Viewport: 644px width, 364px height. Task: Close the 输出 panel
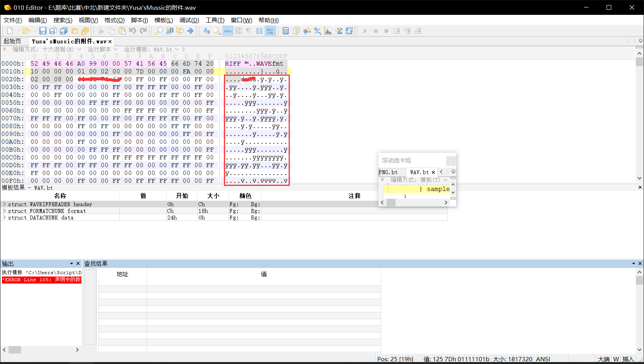pyautogui.click(x=78, y=264)
